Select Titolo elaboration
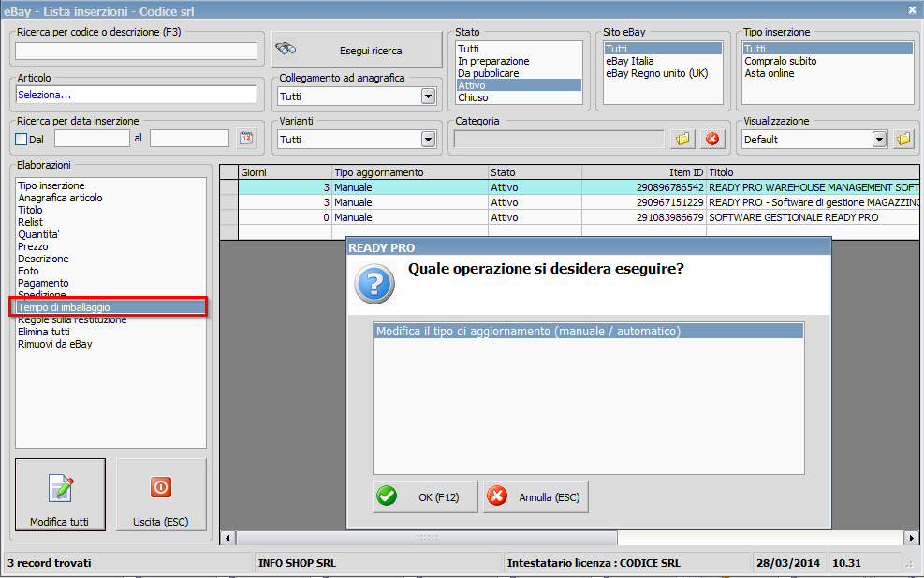This screenshot has width=924, height=578. click(110, 210)
